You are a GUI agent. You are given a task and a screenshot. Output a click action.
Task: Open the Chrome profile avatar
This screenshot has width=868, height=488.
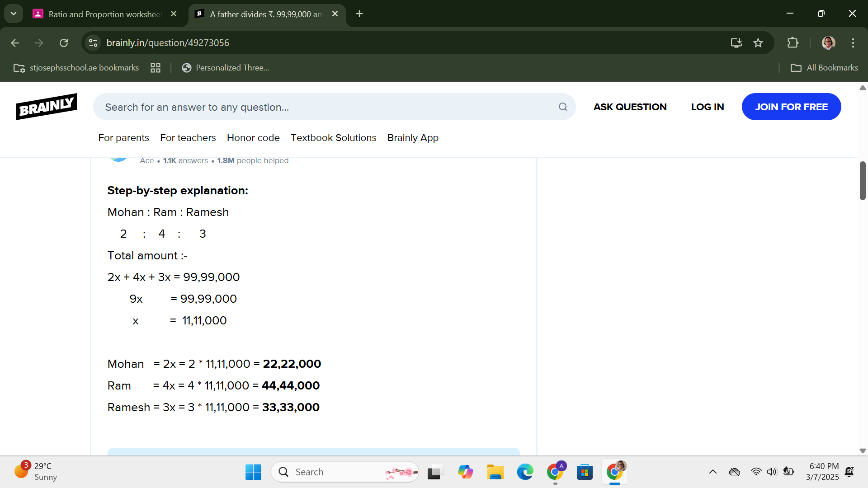pyautogui.click(x=828, y=43)
